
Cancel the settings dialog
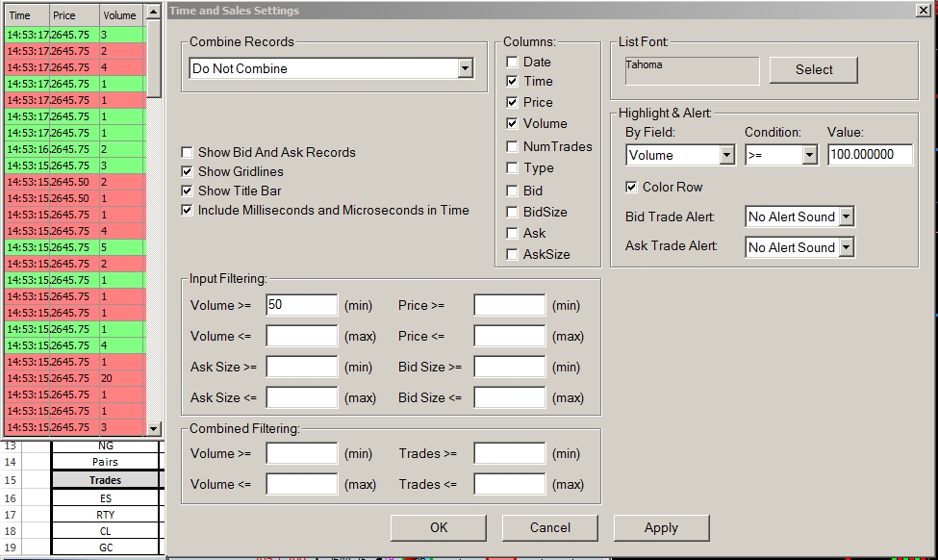(550, 527)
